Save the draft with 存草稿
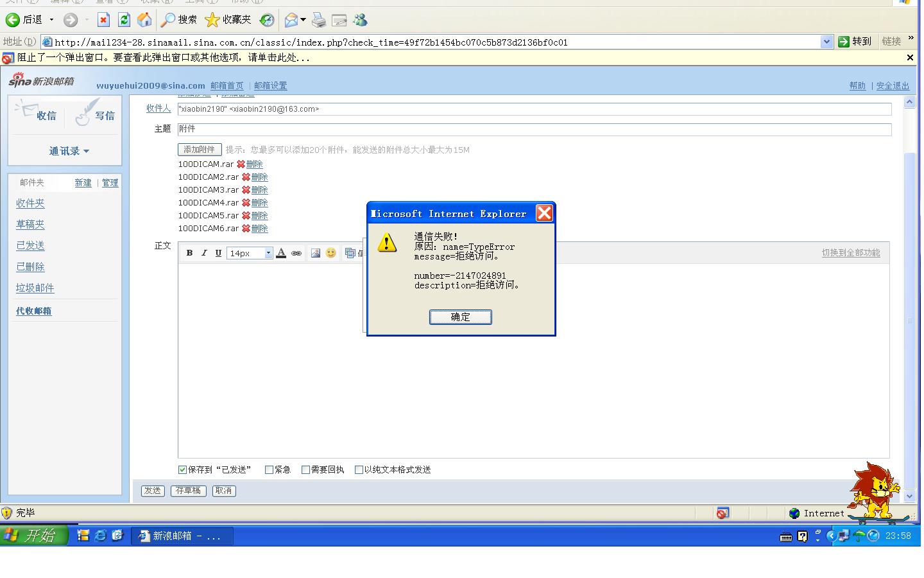Screen dimensions: 924x578 [188, 491]
